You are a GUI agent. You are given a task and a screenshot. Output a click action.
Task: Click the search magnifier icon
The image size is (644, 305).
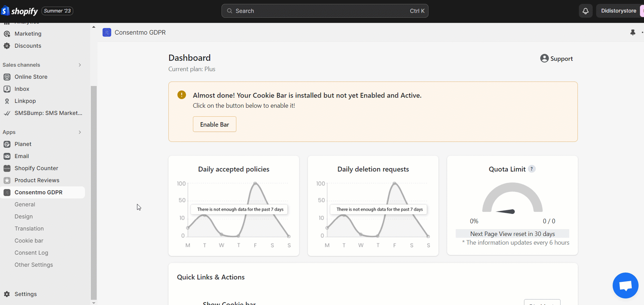click(229, 11)
